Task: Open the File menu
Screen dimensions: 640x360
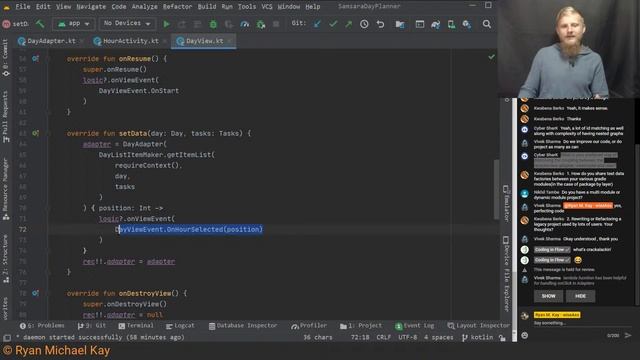Action: [x=22, y=7]
